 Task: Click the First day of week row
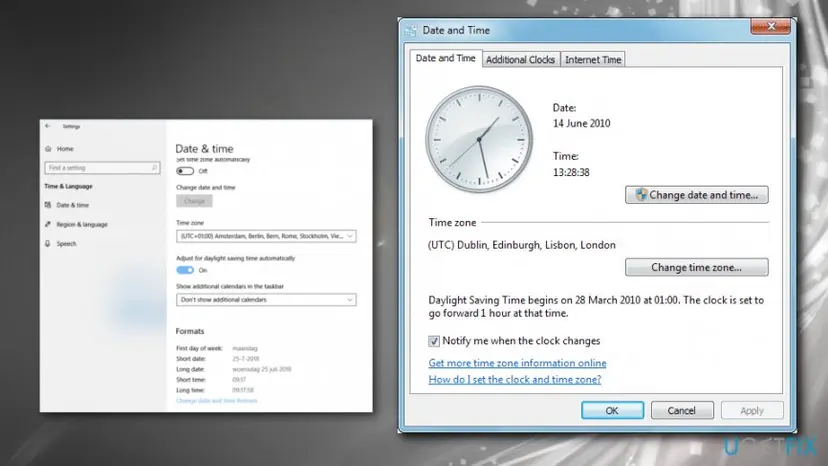pos(217,348)
